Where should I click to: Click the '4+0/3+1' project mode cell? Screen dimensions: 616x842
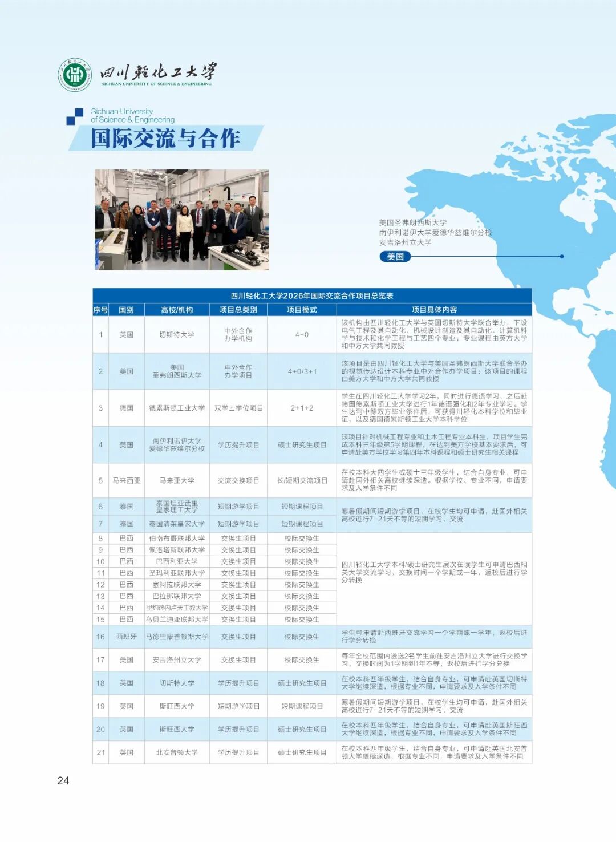[x=302, y=371]
